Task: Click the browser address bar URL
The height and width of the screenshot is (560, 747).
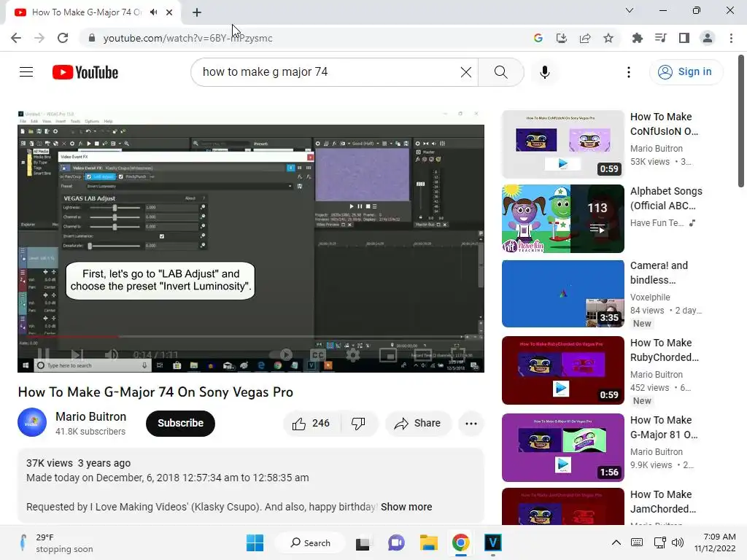Action: 187,38
